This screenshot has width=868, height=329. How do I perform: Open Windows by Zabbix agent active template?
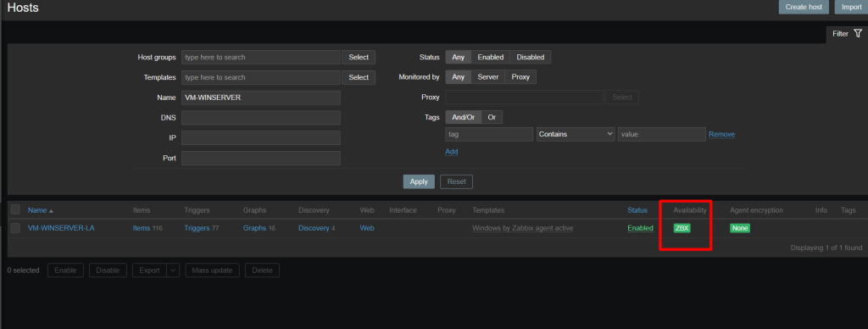pos(522,228)
